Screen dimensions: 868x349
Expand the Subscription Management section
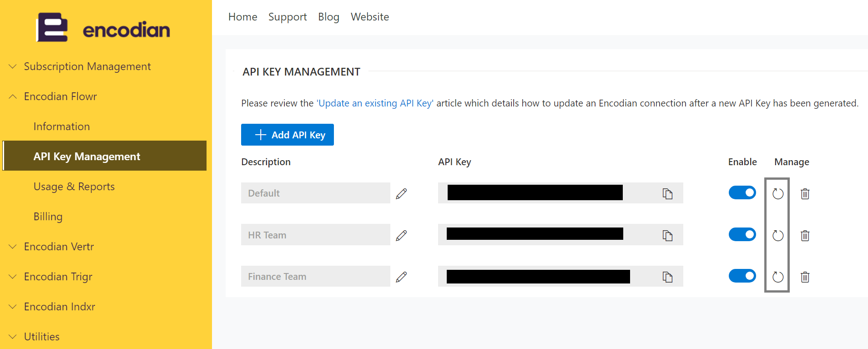(87, 66)
